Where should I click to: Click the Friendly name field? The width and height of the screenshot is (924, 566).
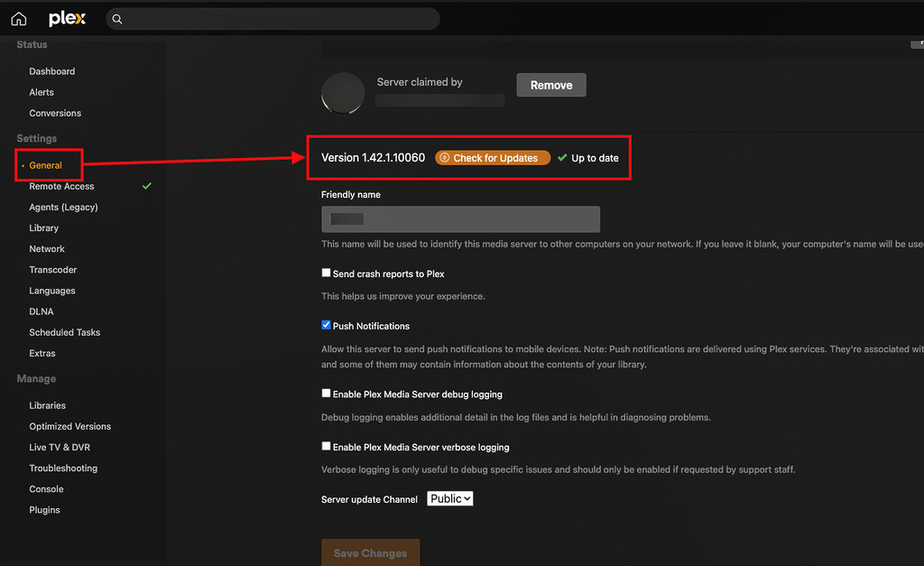click(x=460, y=219)
